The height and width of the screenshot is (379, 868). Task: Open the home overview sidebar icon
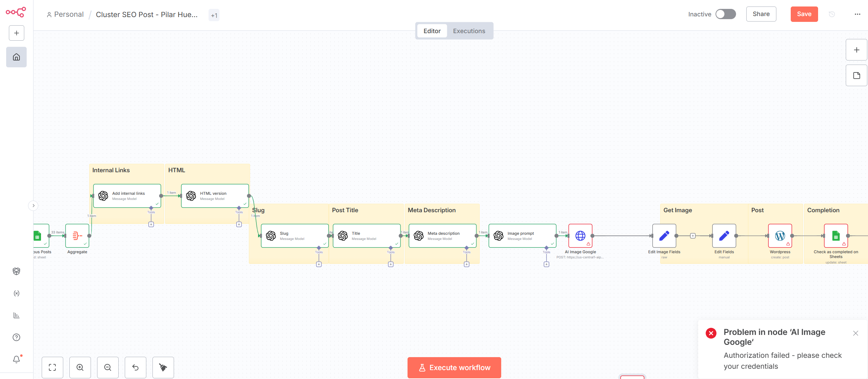tap(16, 57)
